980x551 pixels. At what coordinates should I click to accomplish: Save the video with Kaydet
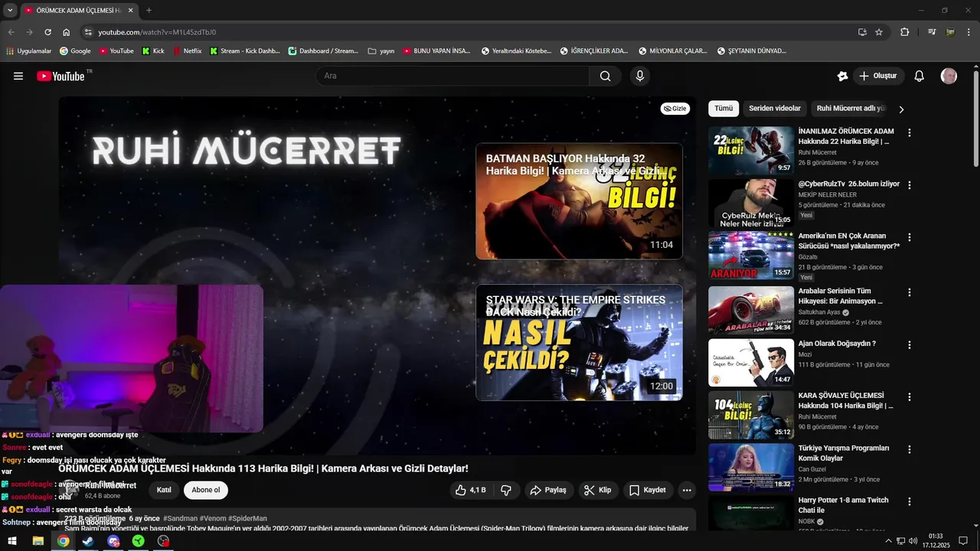[x=648, y=490]
